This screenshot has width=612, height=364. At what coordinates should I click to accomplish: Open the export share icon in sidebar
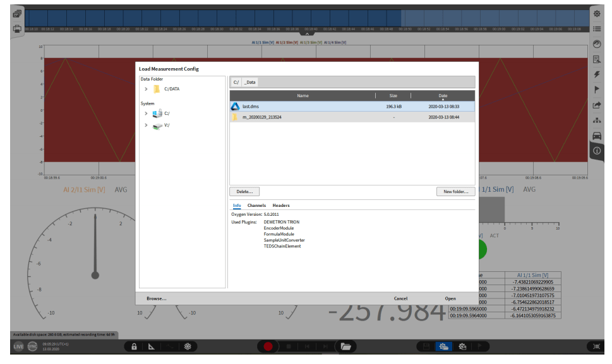[596, 105]
